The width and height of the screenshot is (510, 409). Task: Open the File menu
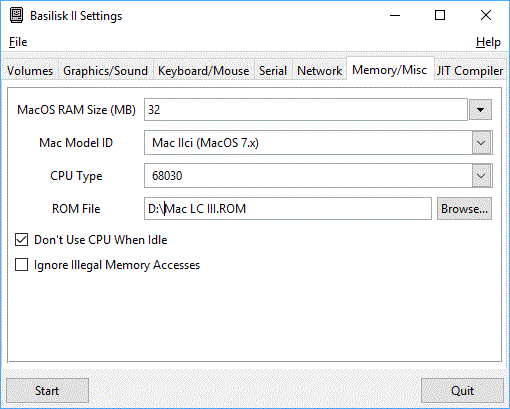[x=18, y=42]
